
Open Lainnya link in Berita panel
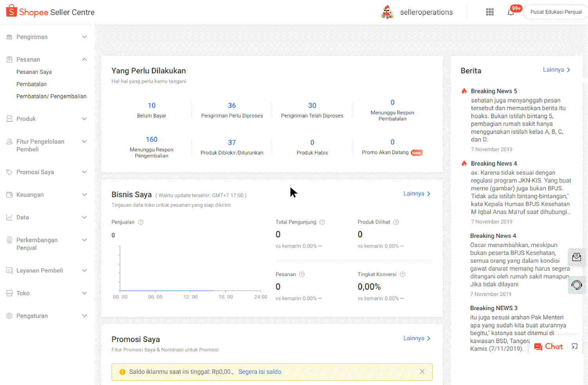coord(556,70)
